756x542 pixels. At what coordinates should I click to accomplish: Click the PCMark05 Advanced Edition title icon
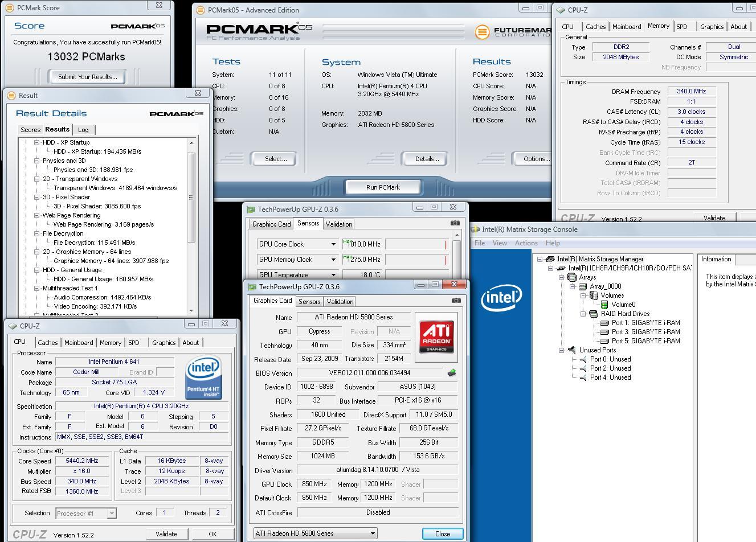(x=201, y=10)
